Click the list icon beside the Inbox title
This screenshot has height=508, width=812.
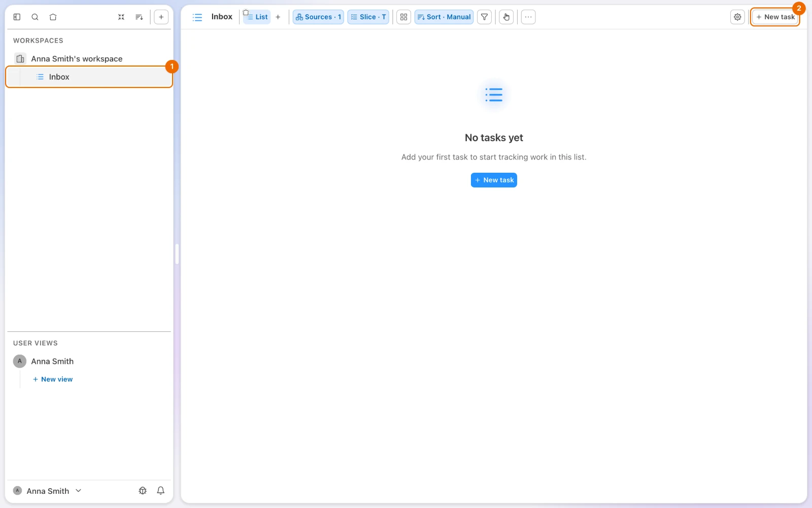point(197,17)
